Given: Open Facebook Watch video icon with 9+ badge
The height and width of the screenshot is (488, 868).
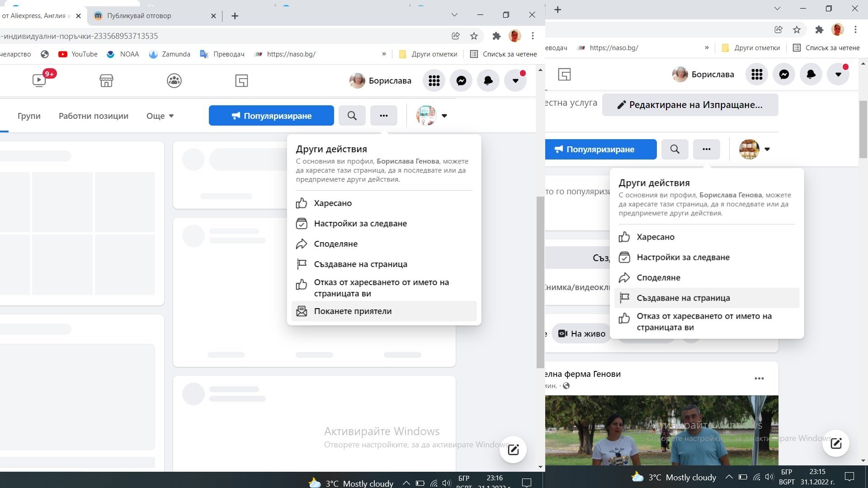Looking at the screenshot, I should [x=39, y=80].
